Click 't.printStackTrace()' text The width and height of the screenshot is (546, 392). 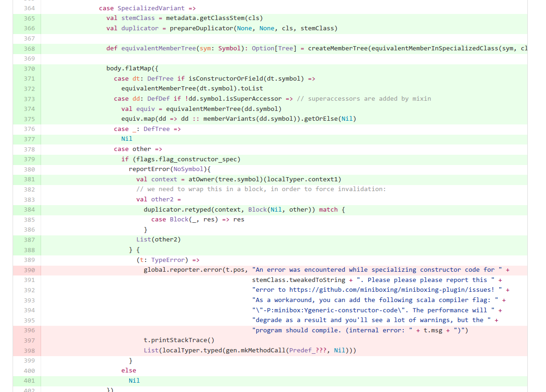point(179,341)
